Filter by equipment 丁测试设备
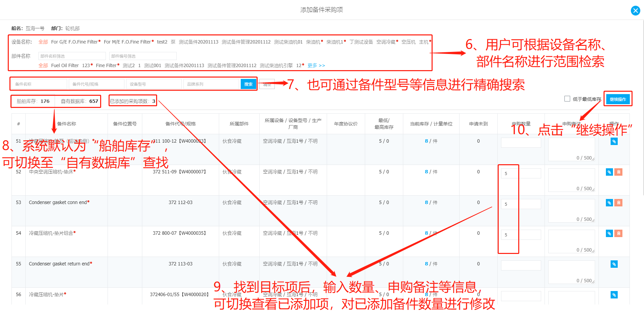 pyautogui.click(x=361, y=42)
